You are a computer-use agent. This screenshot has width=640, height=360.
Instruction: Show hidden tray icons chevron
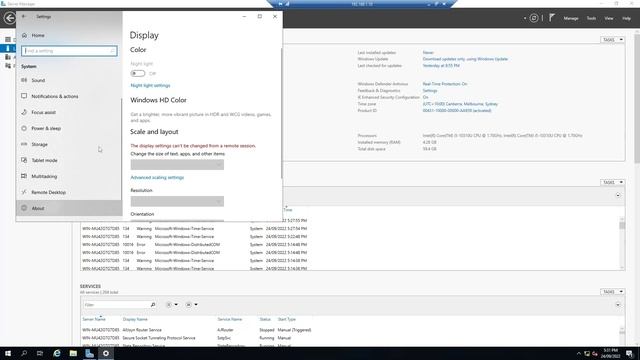[x=578, y=353]
